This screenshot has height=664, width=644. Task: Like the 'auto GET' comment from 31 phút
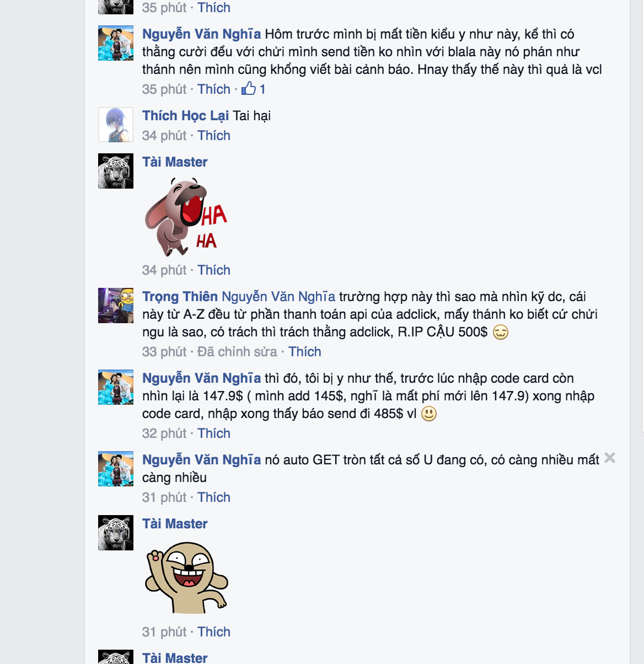tap(214, 497)
